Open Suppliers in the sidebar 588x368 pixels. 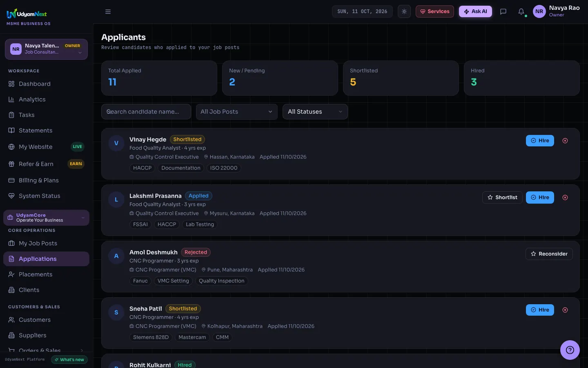pos(46,335)
